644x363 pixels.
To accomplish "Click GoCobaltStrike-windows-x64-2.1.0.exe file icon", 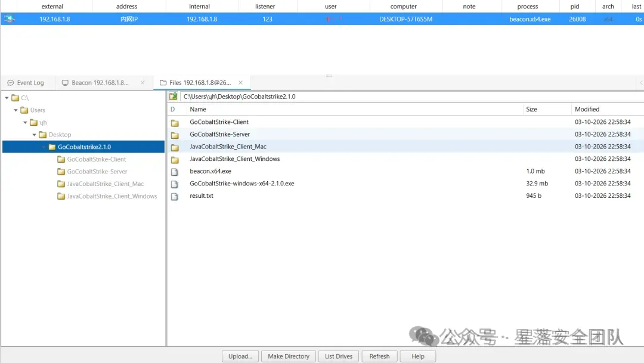I will tap(175, 184).
